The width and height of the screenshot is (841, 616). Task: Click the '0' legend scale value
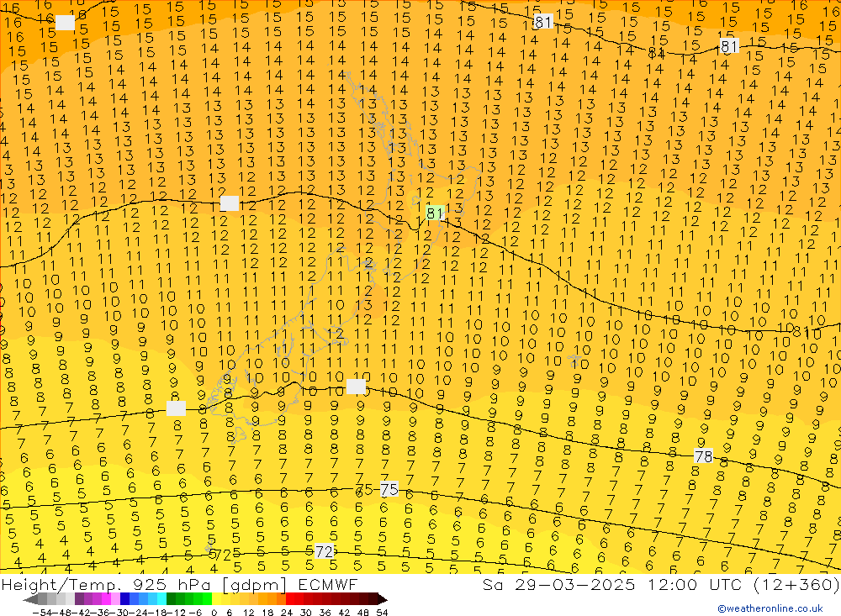214,613
